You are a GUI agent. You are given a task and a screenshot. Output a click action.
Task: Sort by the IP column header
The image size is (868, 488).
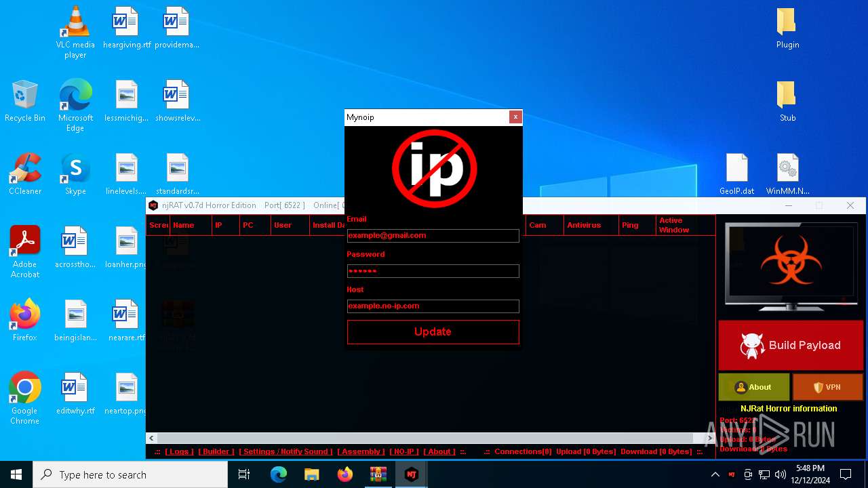tap(226, 225)
